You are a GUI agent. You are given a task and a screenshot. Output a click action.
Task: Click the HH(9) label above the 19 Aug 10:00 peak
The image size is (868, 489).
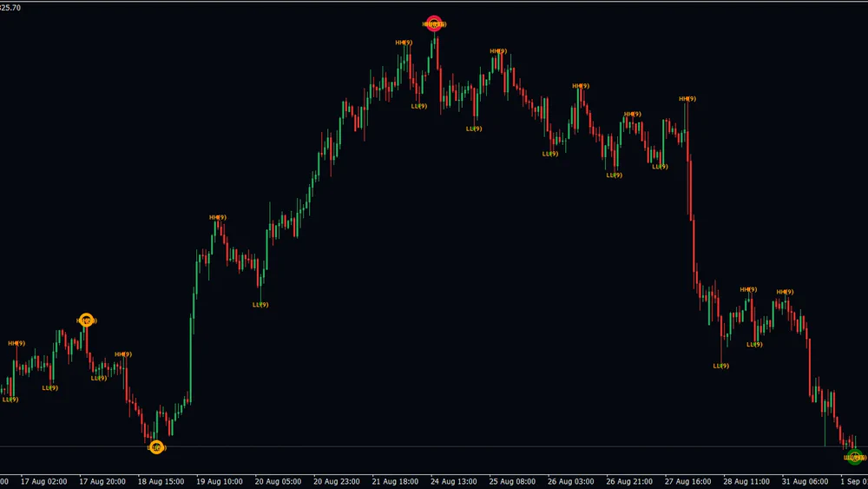point(218,218)
